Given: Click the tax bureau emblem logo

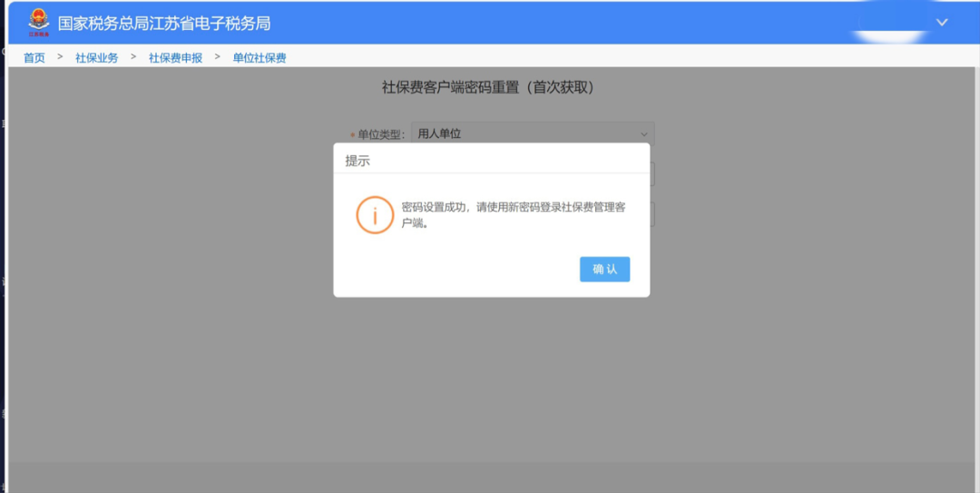Looking at the screenshot, I should pos(39,23).
